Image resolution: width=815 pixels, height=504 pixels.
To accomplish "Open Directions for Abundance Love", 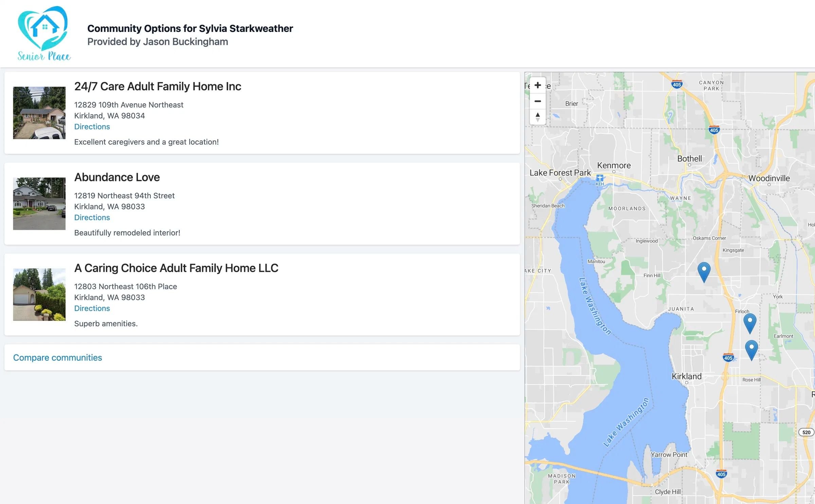I will click(x=92, y=218).
